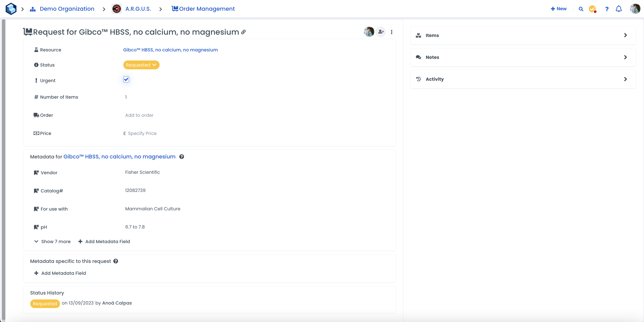
Task: Open the notifications bell
Action: (618, 9)
